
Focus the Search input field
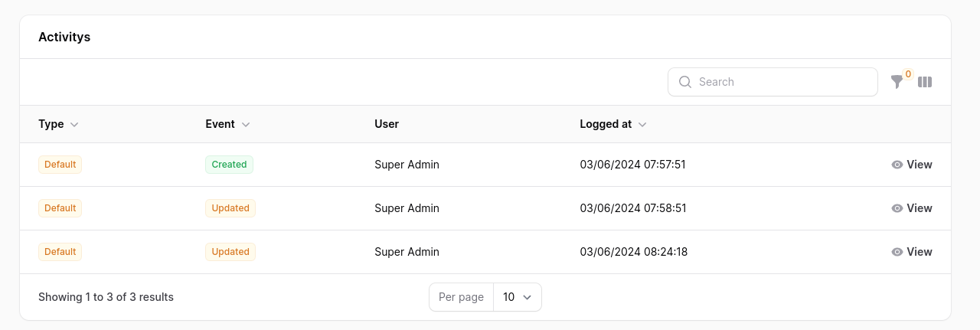[781, 82]
